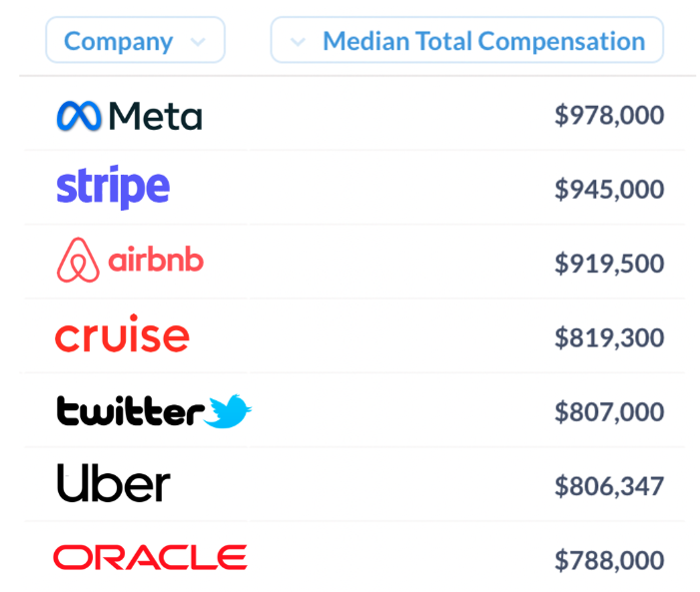The width and height of the screenshot is (700, 592).
Task: Expand the Median Total Compensation dropdown
Action: [467, 40]
